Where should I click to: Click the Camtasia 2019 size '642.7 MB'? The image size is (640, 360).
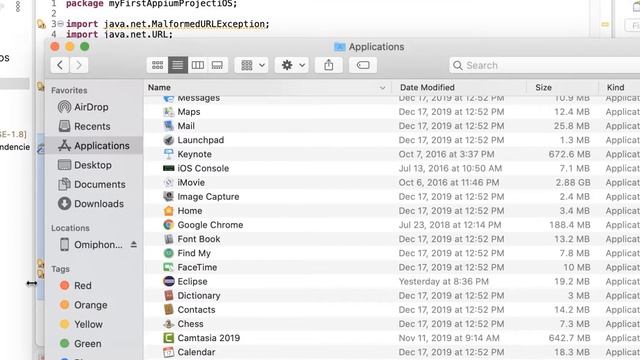[x=569, y=338]
